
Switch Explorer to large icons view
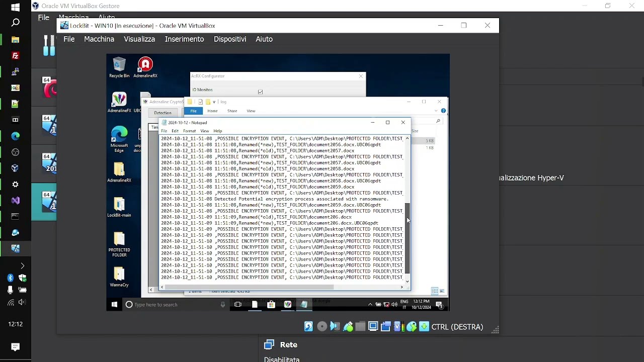(442, 291)
